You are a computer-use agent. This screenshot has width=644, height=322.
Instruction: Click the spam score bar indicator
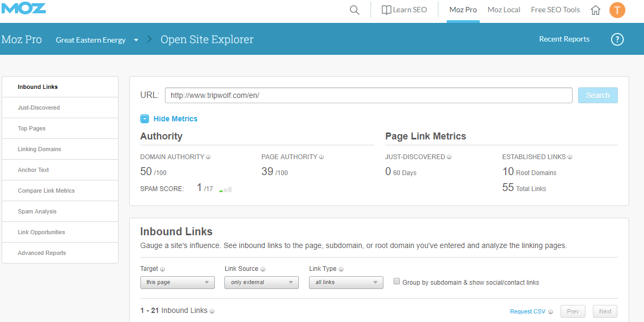pos(225,189)
